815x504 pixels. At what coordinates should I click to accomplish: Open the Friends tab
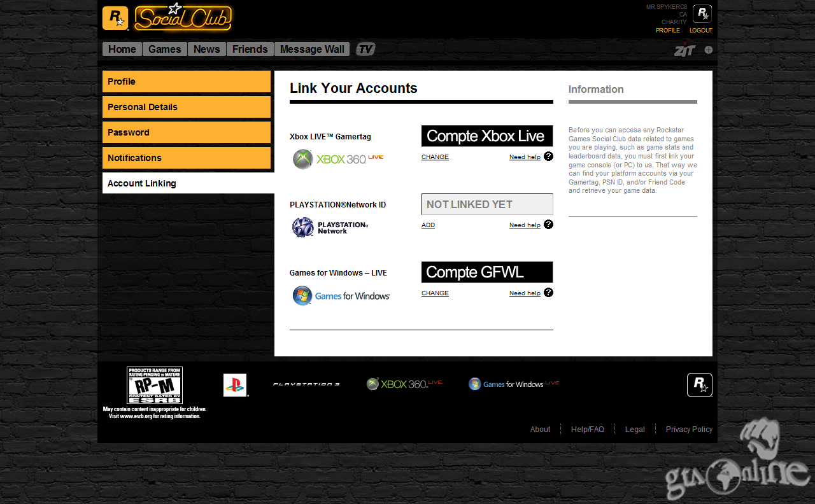[250, 49]
